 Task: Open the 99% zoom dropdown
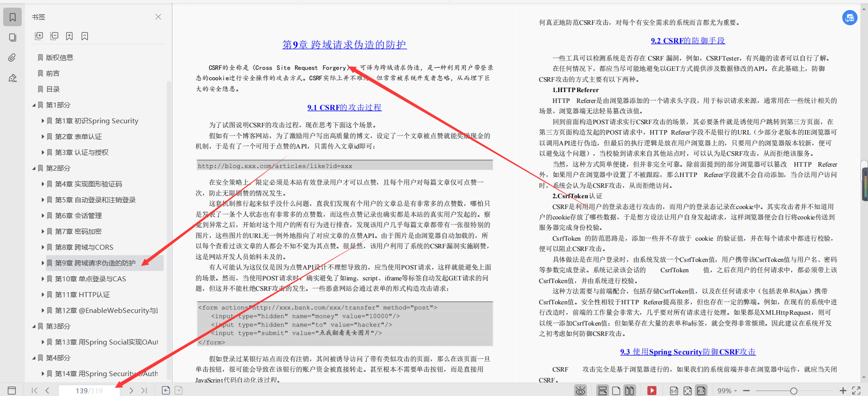tap(727, 391)
